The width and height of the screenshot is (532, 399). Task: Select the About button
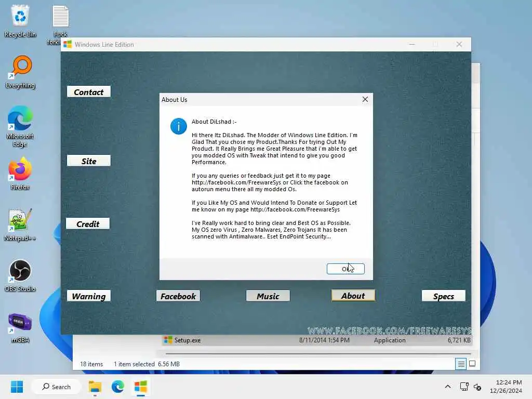[x=353, y=296]
